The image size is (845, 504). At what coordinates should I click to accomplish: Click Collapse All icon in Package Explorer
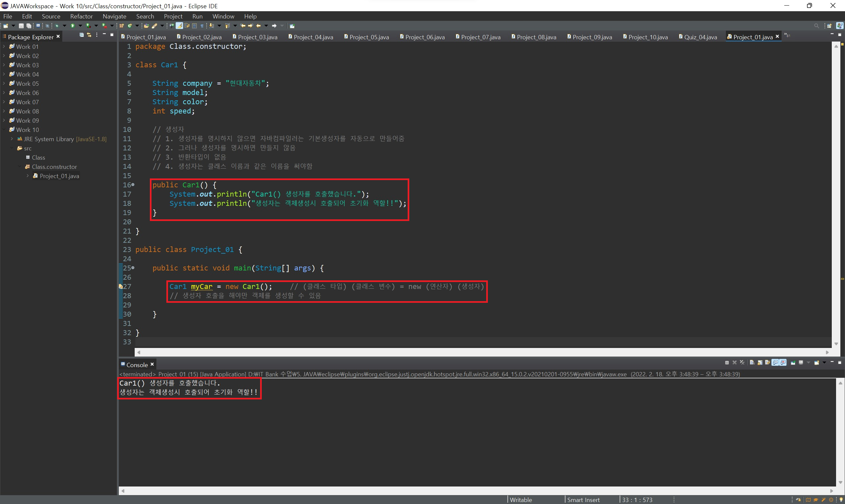(x=82, y=35)
